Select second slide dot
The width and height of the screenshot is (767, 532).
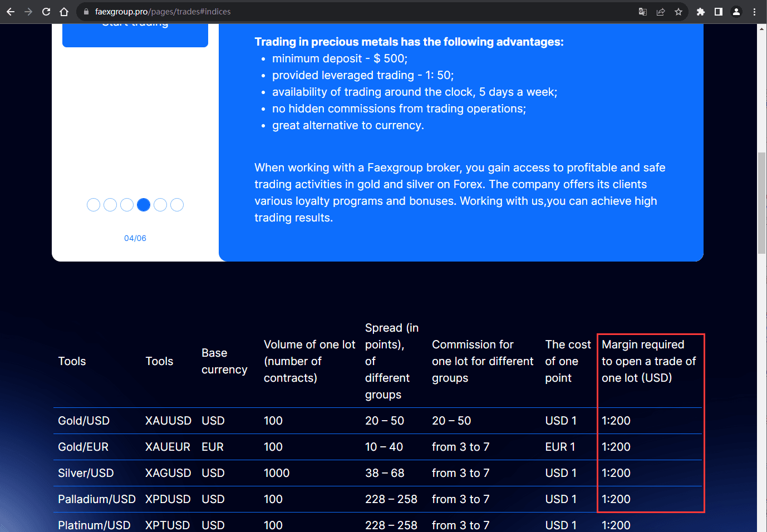[x=110, y=205]
